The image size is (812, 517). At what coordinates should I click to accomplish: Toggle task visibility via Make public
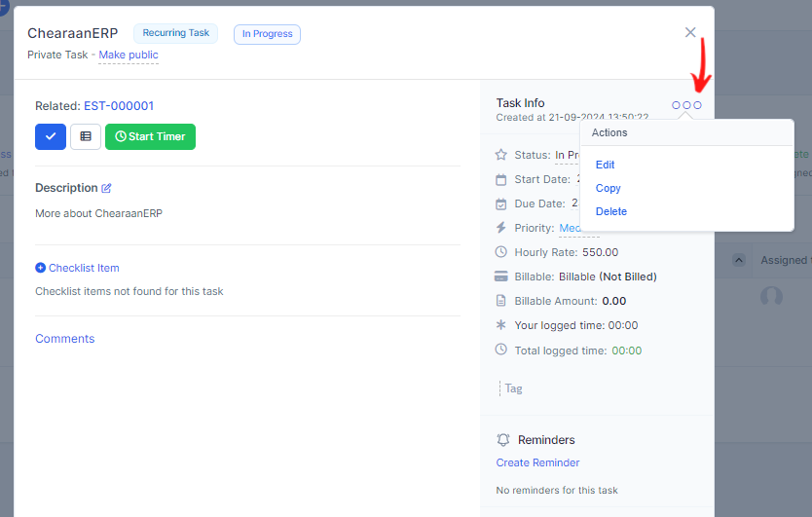pos(129,55)
